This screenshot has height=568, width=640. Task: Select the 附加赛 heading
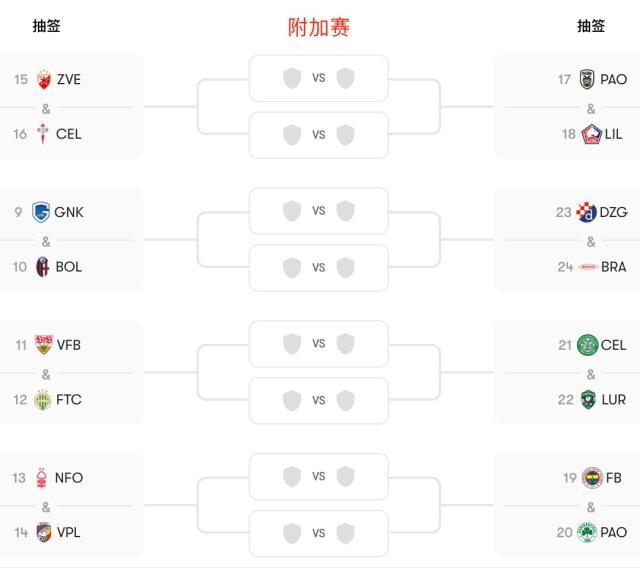click(319, 27)
